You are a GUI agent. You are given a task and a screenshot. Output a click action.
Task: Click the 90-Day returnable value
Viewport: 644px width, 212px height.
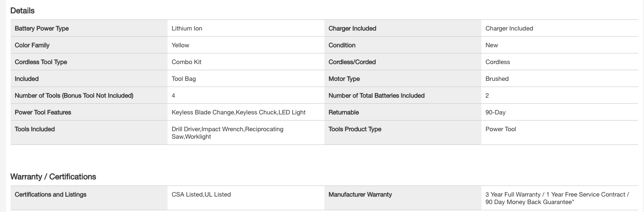495,112
